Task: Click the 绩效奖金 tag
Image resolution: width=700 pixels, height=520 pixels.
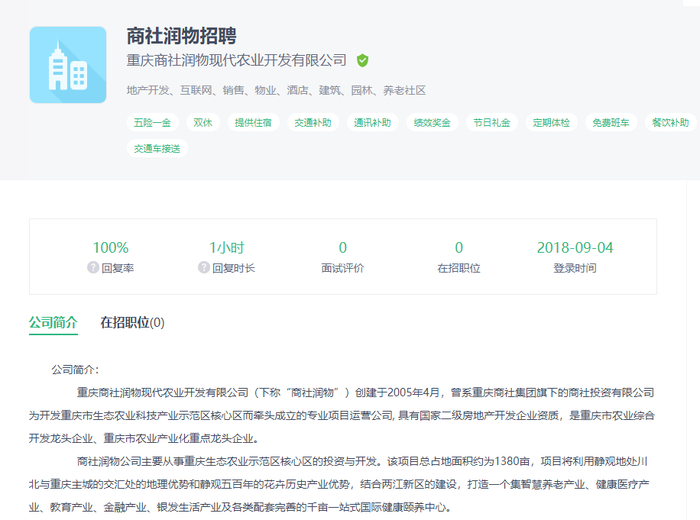Action: tap(432, 123)
